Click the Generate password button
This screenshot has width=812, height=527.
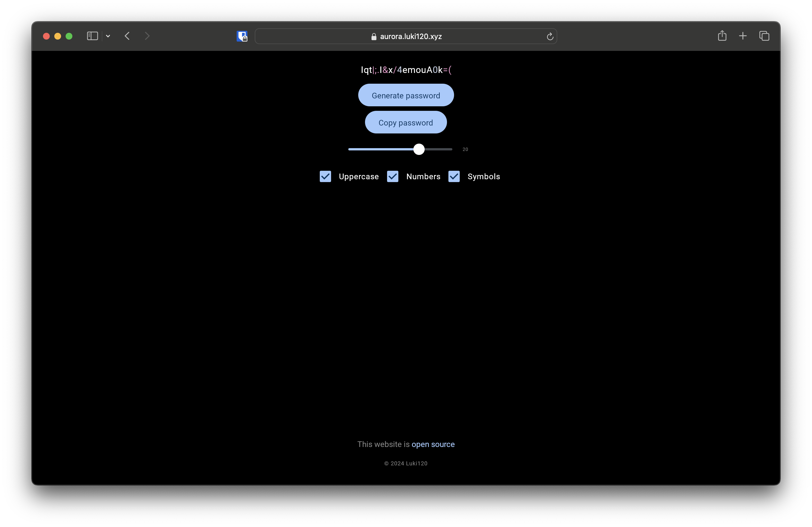point(406,95)
